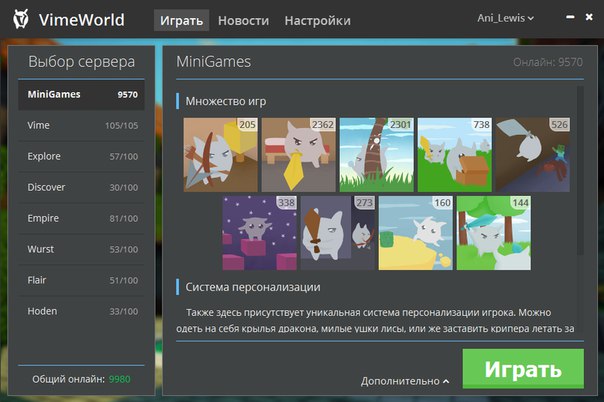Screen dimensions: 604x402
Task: Select the Hoden server
Action: click(81, 311)
